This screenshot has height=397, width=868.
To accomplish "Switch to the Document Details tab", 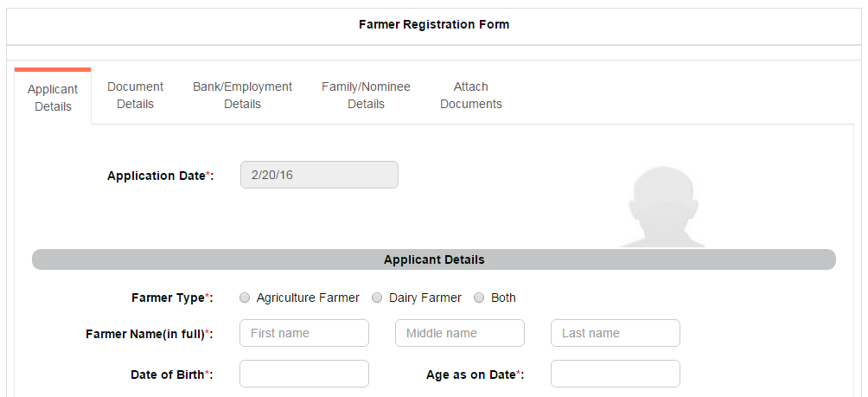I will point(135,95).
